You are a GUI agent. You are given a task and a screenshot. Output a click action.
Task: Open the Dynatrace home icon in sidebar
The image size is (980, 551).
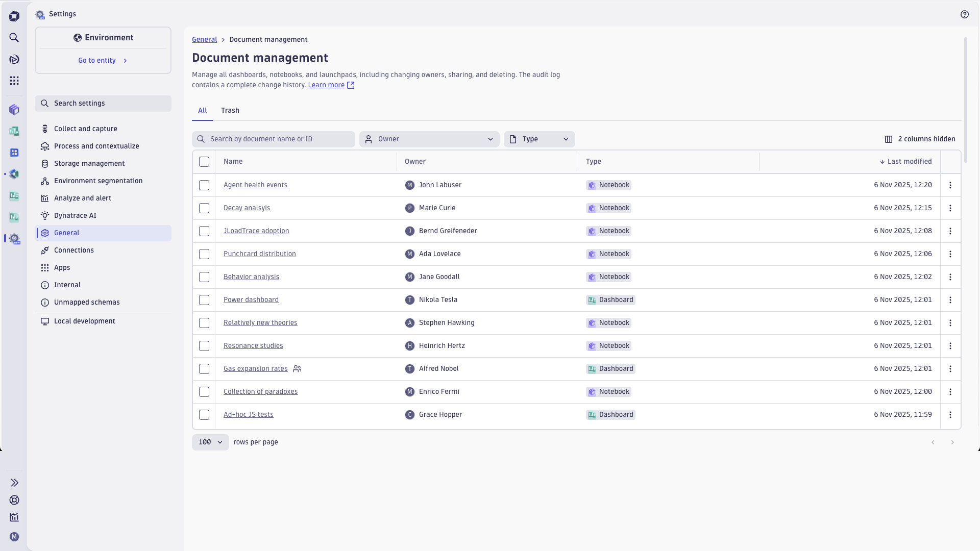pyautogui.click(x=14, y=16)
